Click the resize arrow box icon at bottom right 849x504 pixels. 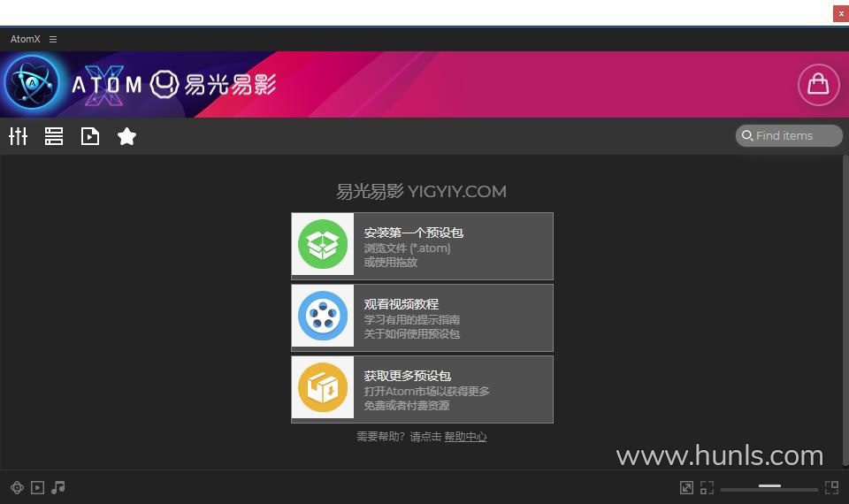[x=686, y=488]
